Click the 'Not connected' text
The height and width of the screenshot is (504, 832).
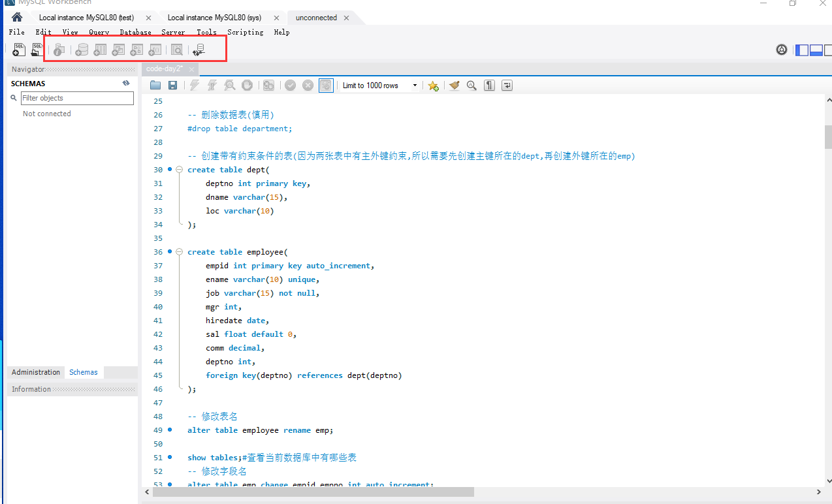47,114
